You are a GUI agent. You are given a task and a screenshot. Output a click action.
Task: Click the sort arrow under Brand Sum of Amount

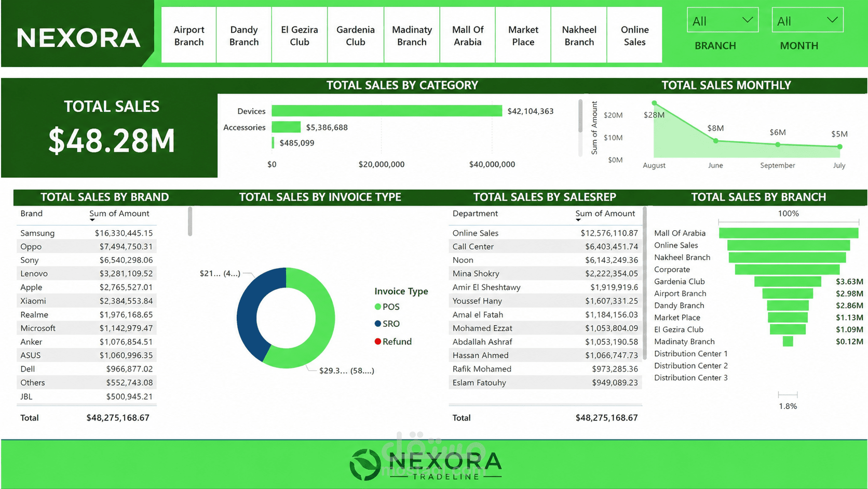pos(92,220)
